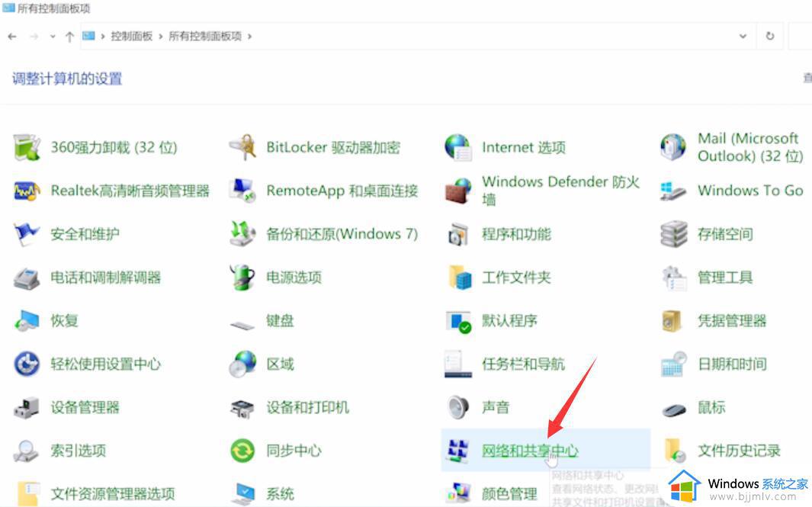Open the 任务栏和导航 icon
The width and height of the screenshot is (812, 507).
click(x=458, y=364)
